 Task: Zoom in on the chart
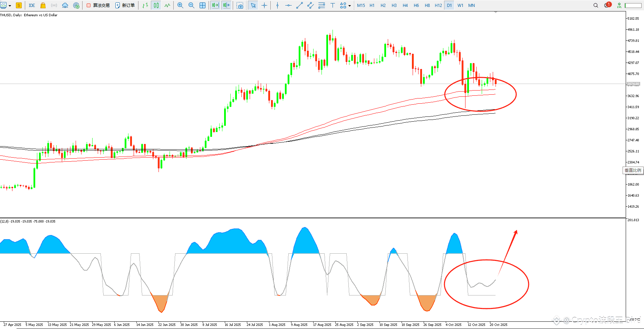click(x=180, y=5)
